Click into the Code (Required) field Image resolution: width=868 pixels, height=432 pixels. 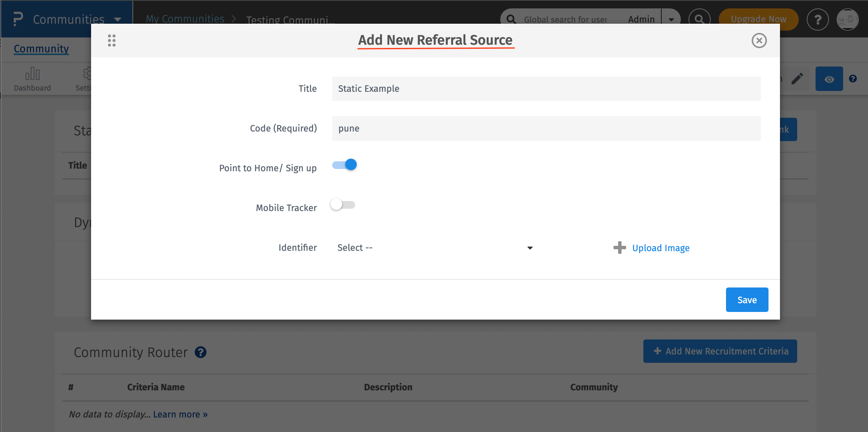pos(546,128)
